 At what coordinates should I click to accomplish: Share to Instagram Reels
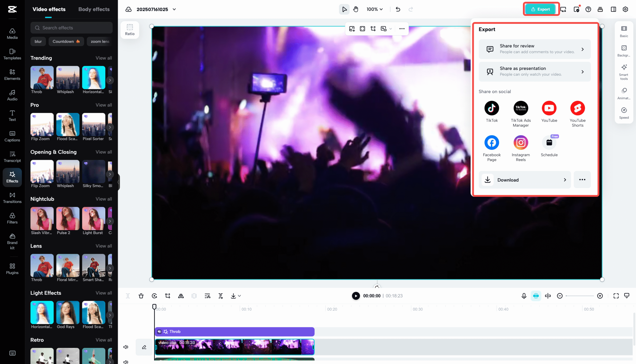tap(521, 148)
